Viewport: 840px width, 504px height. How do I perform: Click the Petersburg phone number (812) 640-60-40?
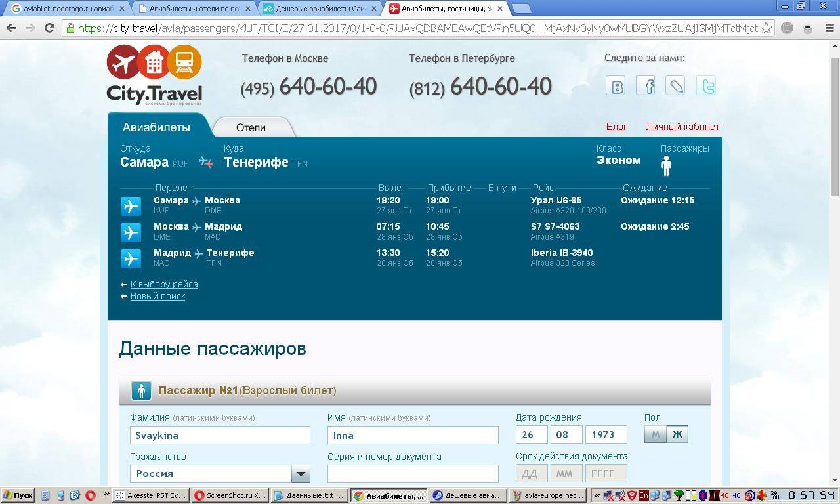pos(480,87)
